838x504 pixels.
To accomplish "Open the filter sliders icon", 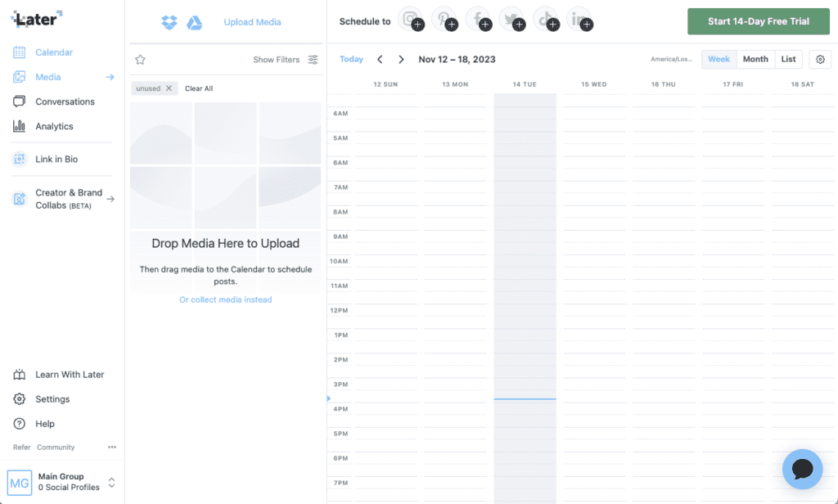I will click(313, 60).
